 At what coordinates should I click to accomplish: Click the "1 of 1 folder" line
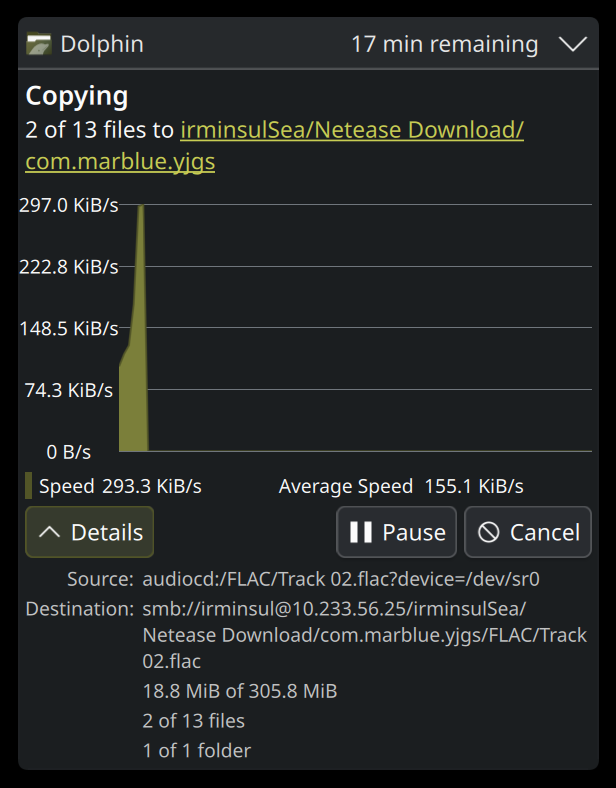pyautogui.click(x=197, y=750)
